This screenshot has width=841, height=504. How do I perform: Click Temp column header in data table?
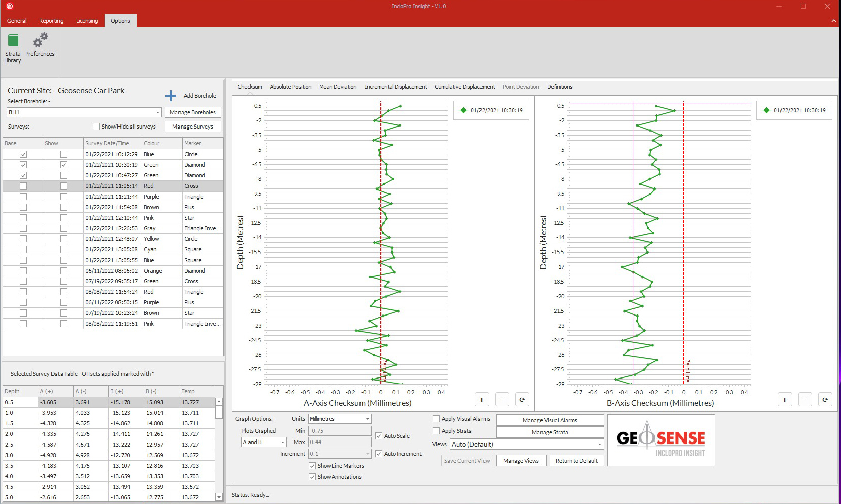[x=197, y=391]
